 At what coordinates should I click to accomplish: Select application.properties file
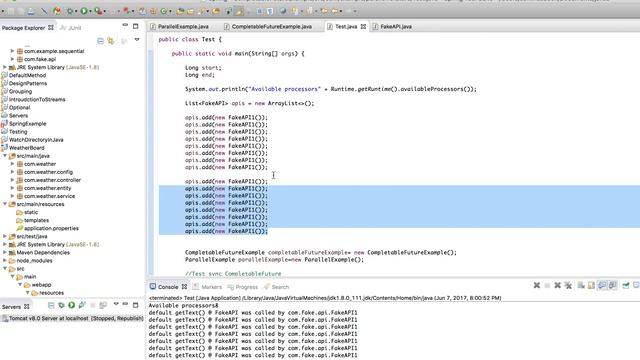pyautogui.click(x=51, y=228)
